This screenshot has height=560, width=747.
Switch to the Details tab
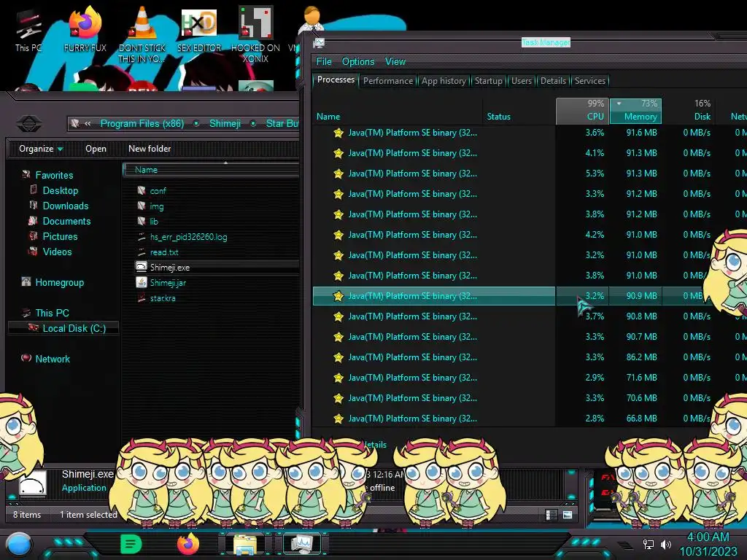coord(553,81)
